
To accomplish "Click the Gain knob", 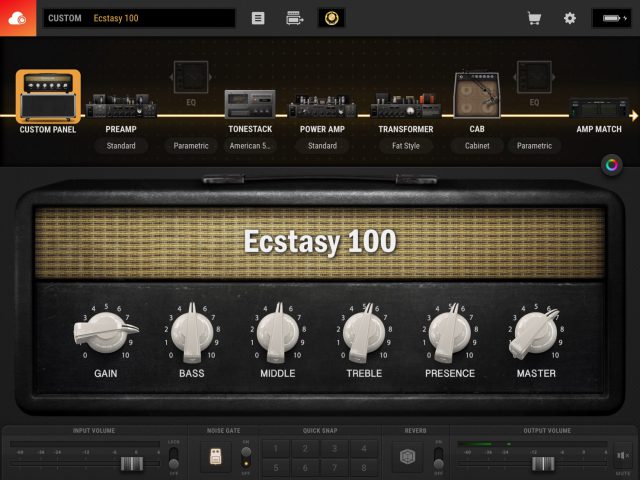I will [x=106, y=332].
